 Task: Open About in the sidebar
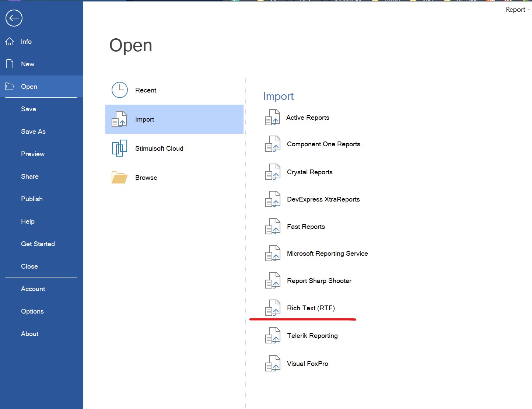click(x=30, y=334)
